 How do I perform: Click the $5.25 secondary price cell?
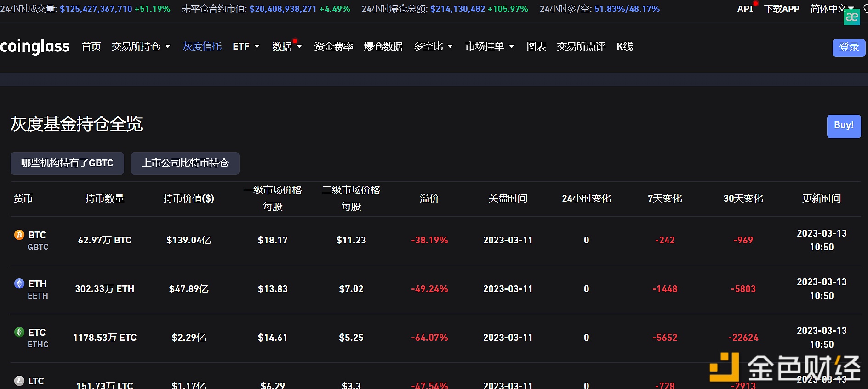351,338
